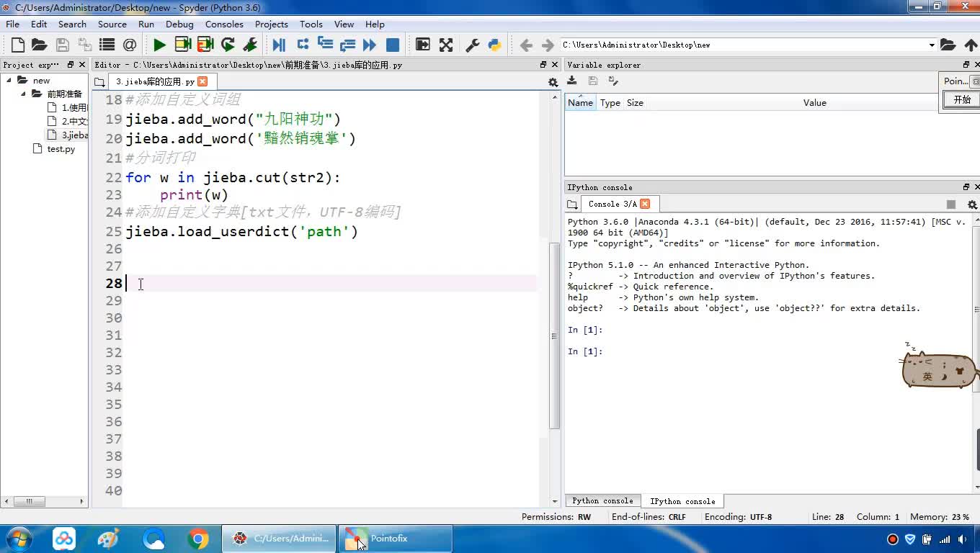Click the Debug file icon in the toolbar

279,45
